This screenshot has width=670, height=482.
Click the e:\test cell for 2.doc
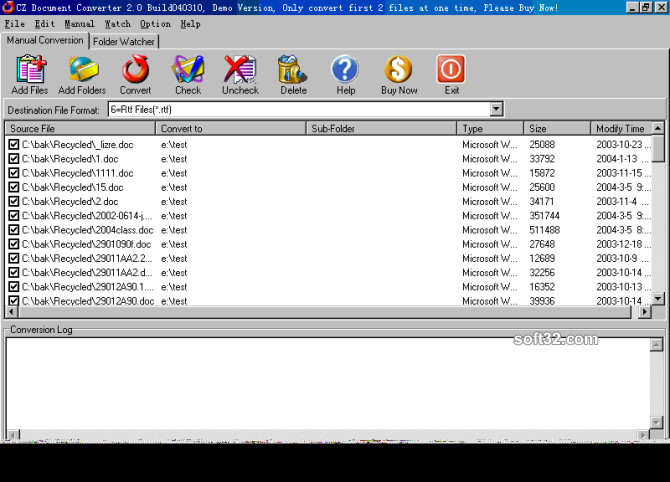tap(174, 201)
